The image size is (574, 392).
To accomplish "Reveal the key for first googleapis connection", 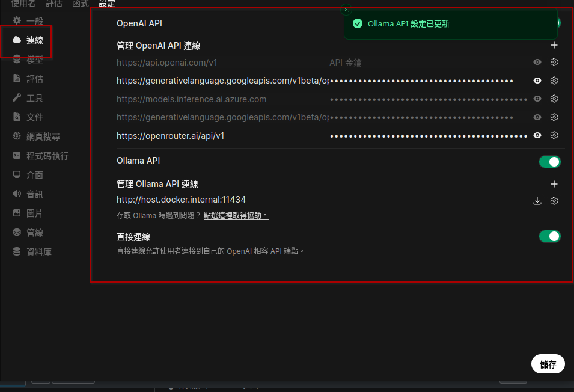I will 537,81.
